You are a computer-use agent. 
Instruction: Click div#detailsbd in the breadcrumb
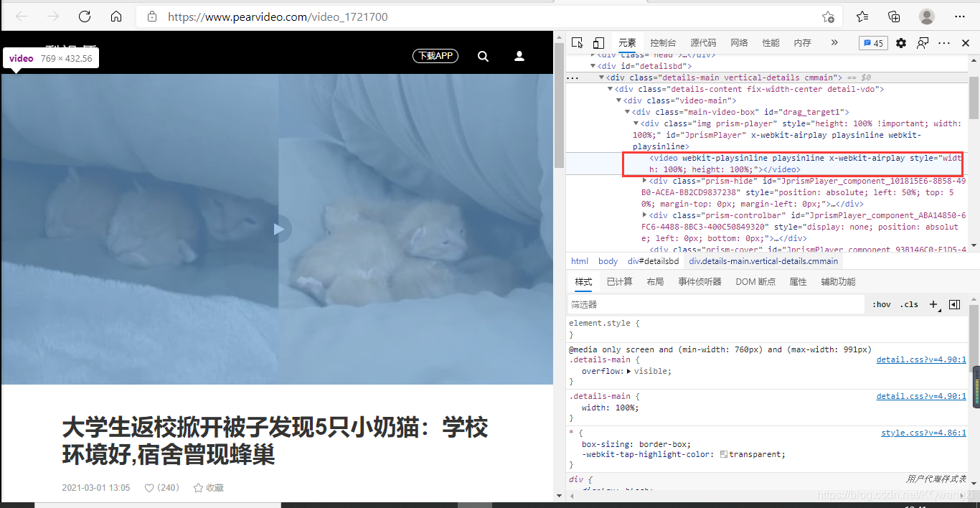653,261
